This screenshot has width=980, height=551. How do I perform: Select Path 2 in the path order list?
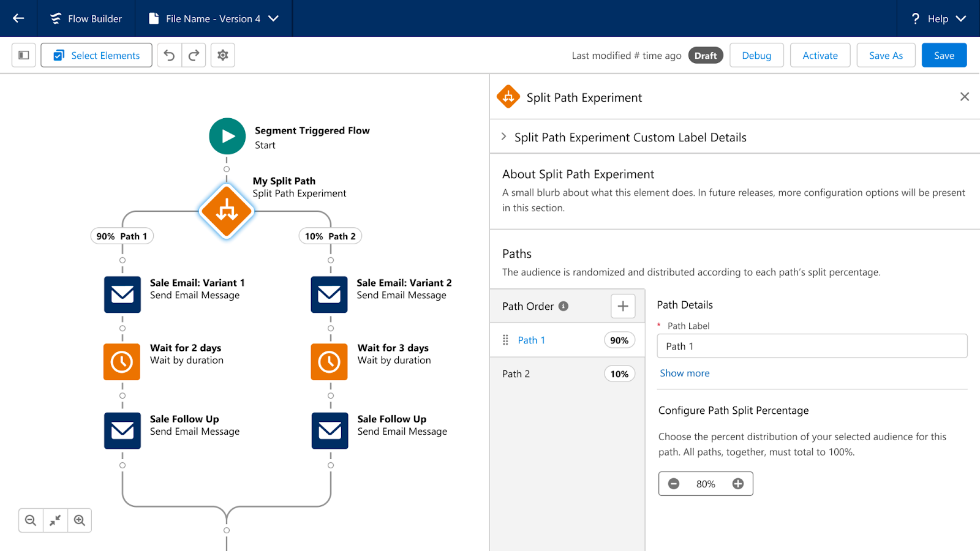516,374
